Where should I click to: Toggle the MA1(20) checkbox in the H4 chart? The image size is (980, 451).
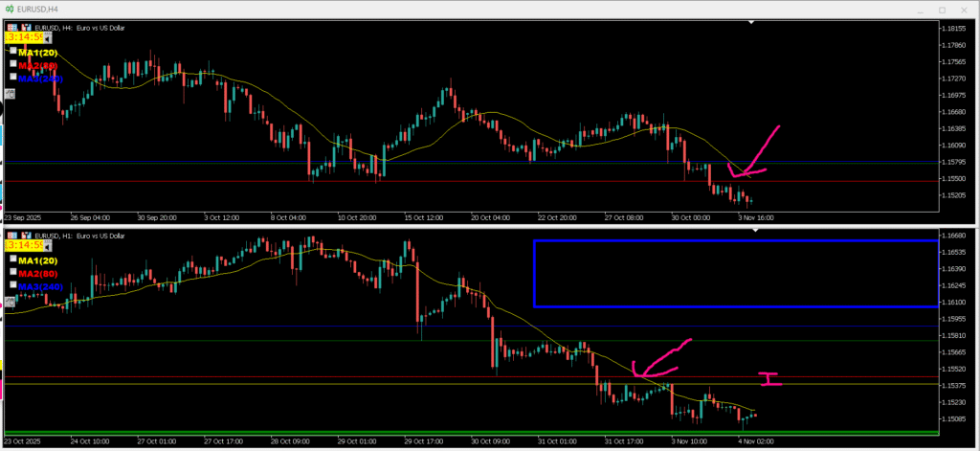coord(13,51)
